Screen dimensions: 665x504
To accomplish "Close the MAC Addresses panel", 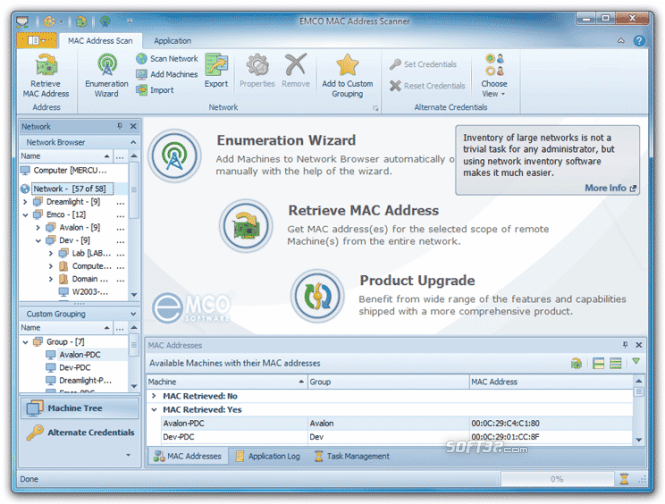I will pos(639,345).
